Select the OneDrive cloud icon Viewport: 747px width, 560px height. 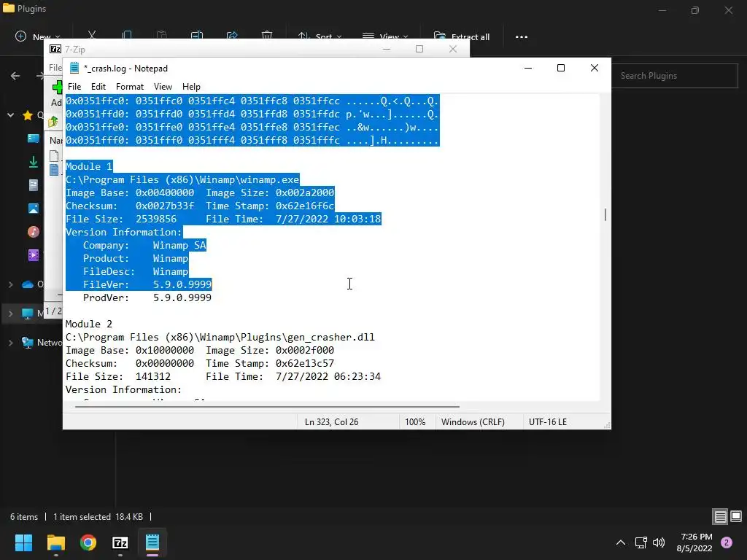[28, 284]
